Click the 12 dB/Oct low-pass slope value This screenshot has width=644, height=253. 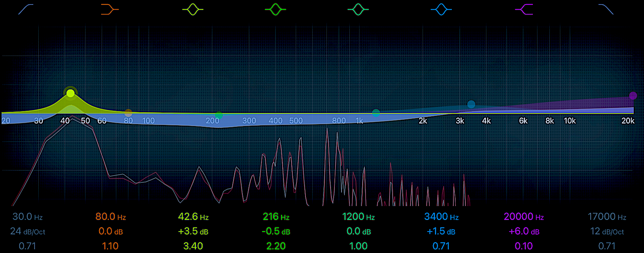pos(606,231)
